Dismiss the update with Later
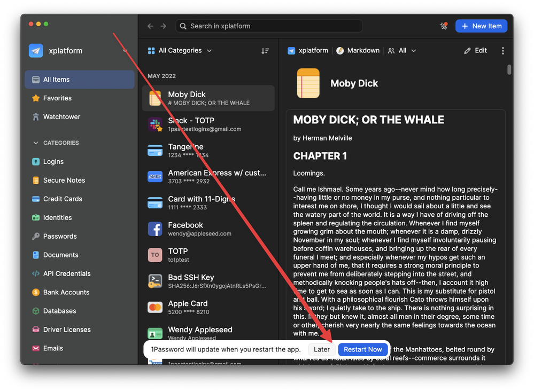The image size is (534, 392). [322, 349]
